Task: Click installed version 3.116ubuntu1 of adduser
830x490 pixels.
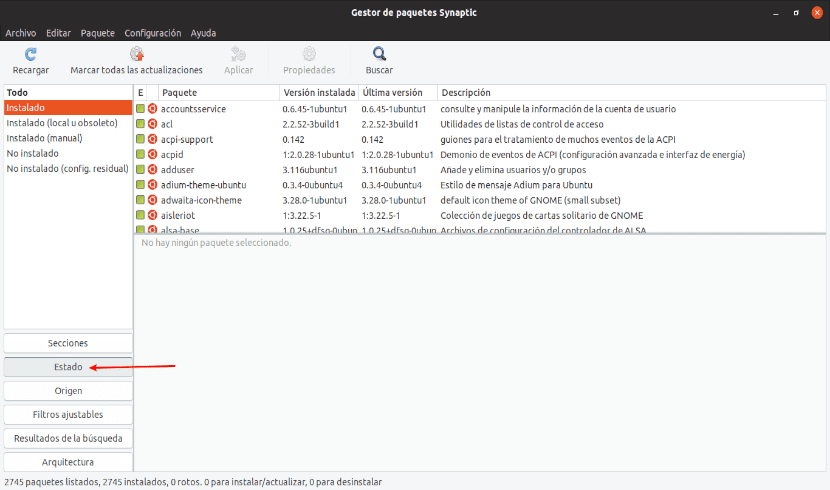Action: [310, 169]
